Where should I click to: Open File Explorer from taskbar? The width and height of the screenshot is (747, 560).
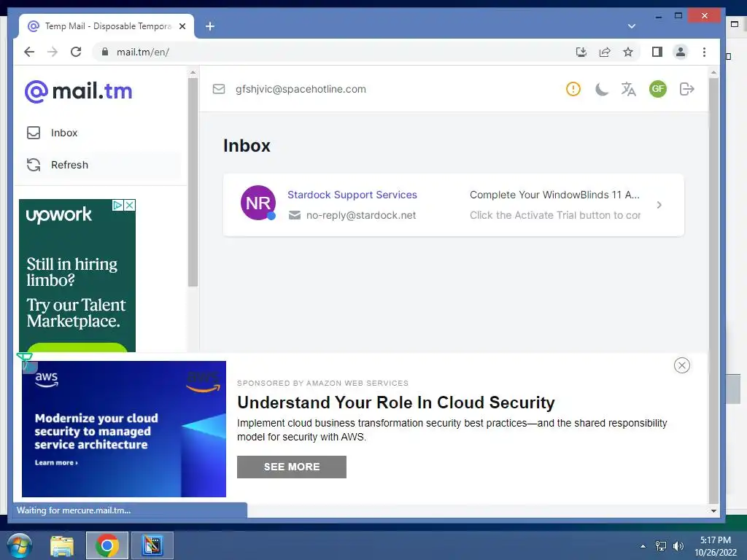pos(62,545)
